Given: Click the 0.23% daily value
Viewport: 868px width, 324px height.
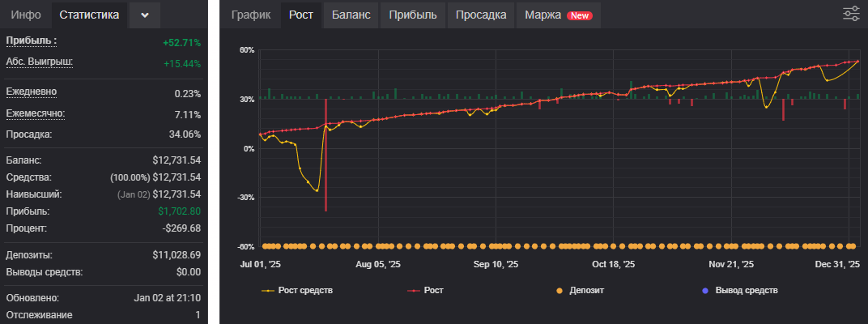Looking at the screenshot, I should (x=188, y=94).
